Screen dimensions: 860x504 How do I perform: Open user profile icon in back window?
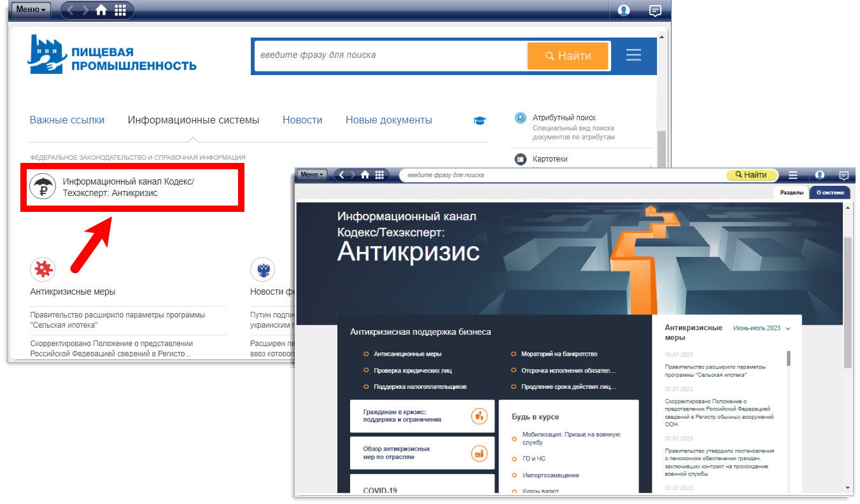(x=624, y=10)
